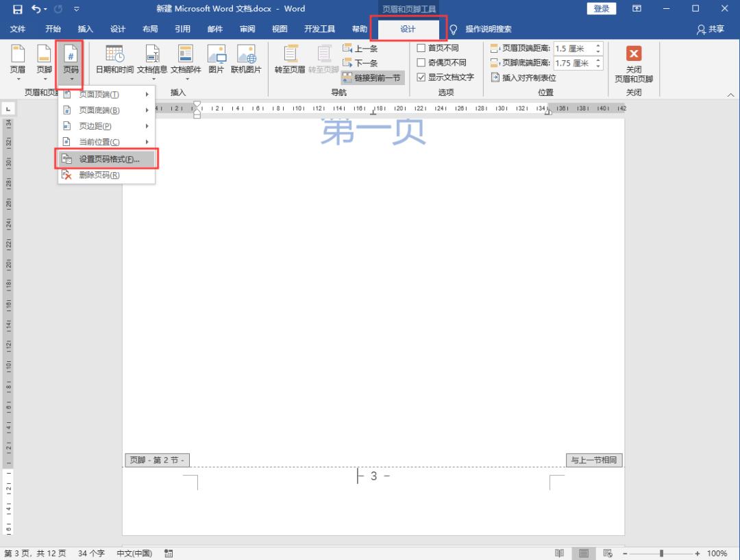Click 与上一节相同 footer tag
The image size is (740, 560).
pos(594,460)
